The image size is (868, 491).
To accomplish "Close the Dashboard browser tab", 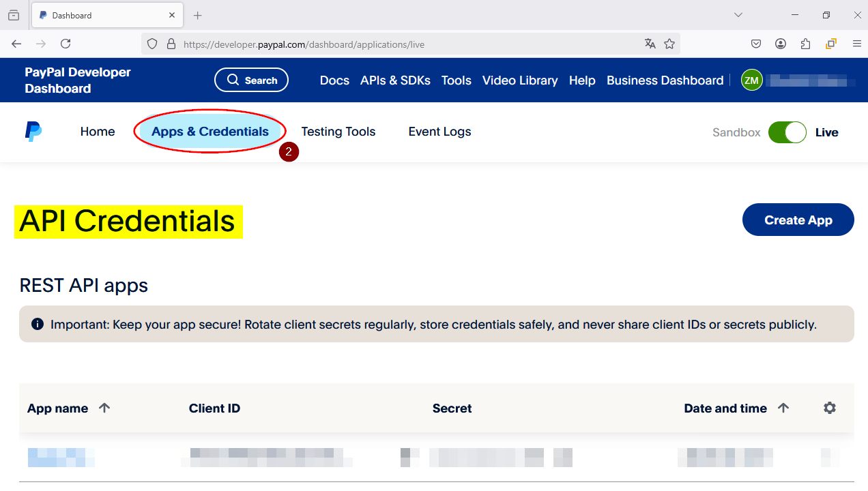I will coord(172,15).
